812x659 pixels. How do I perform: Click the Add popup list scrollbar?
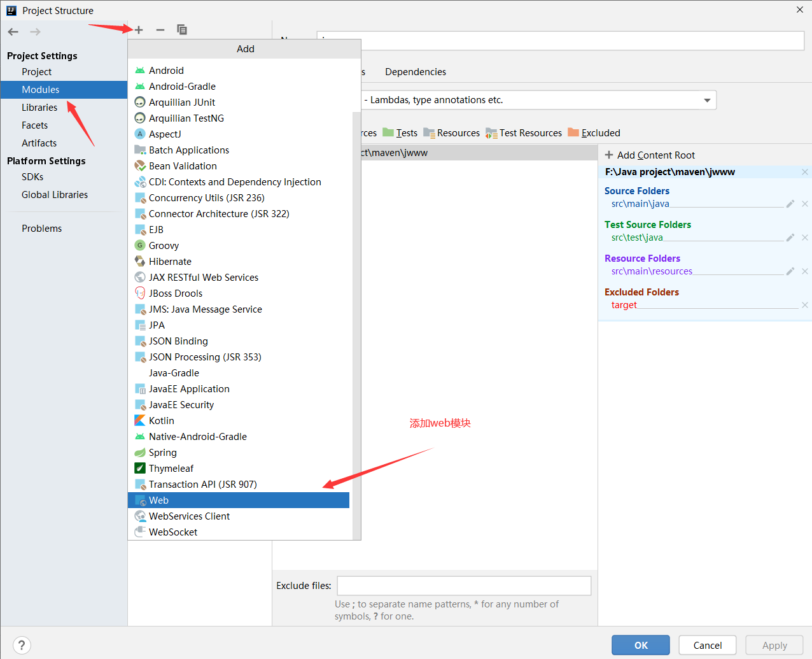[356, 325]
